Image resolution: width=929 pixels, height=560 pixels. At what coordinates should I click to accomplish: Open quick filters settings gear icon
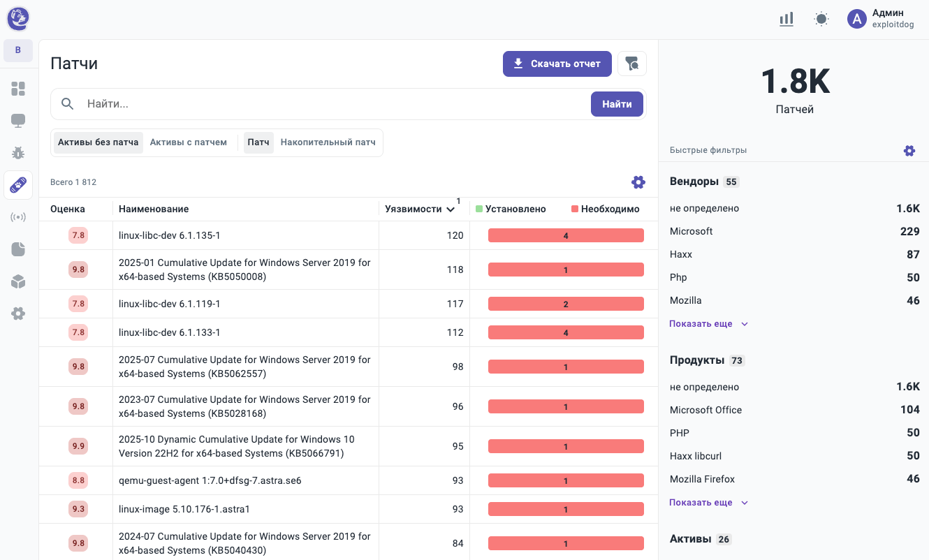[x=909, y=150]
